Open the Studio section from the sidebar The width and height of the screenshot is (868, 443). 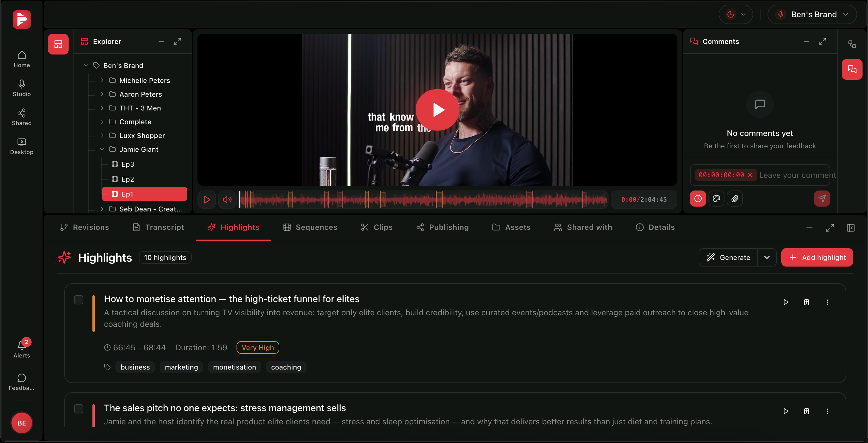(x=21, y=88)
